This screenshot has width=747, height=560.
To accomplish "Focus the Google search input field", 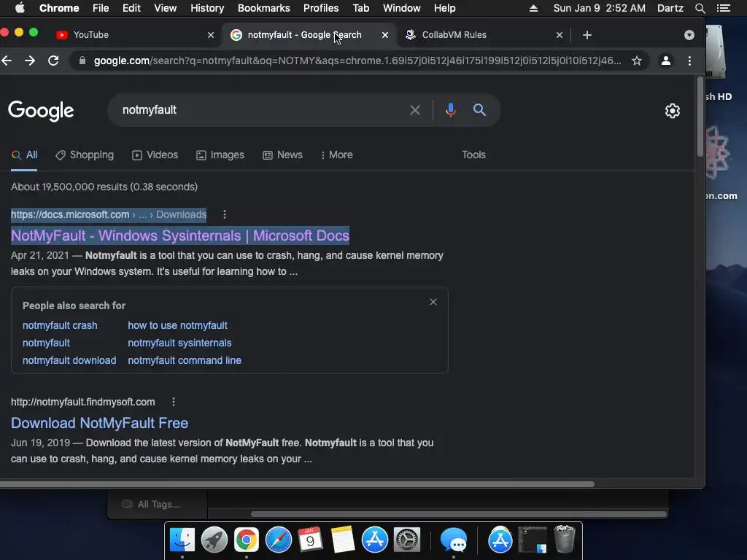I will [261, 110].
